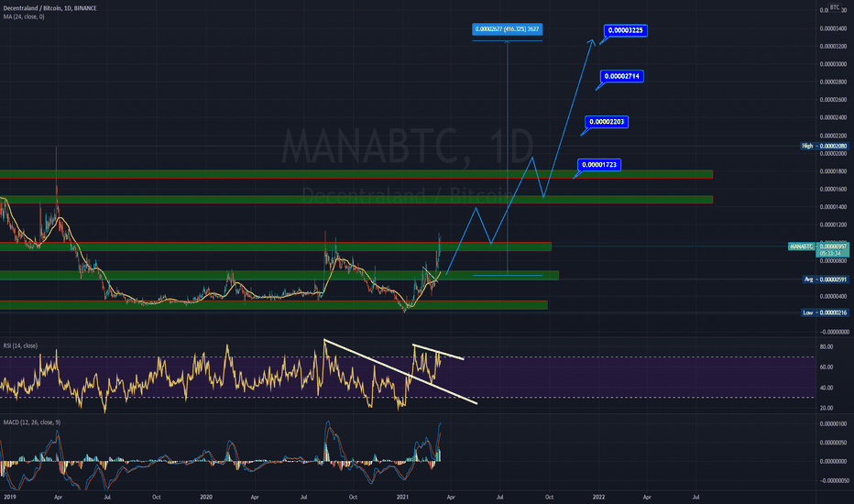Click the 0.00003000 price scale value
854x504 pixels.
pyautogui.click(x=833, y=64)
